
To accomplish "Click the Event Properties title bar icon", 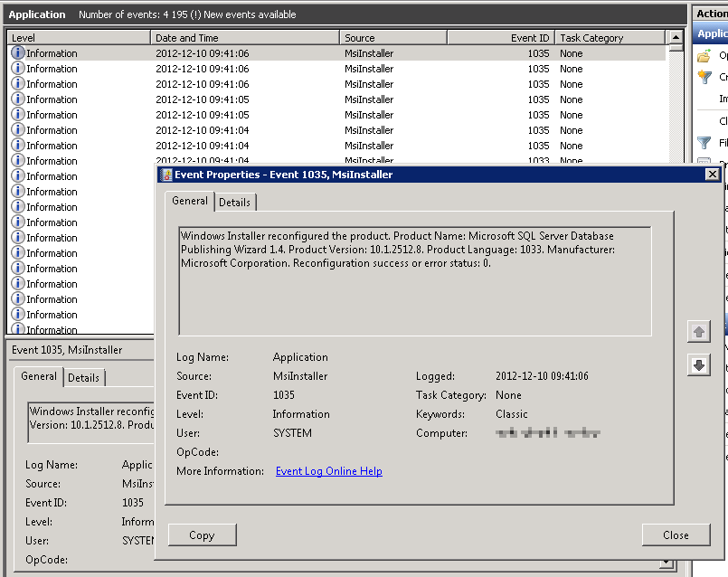I will point(166,175).
